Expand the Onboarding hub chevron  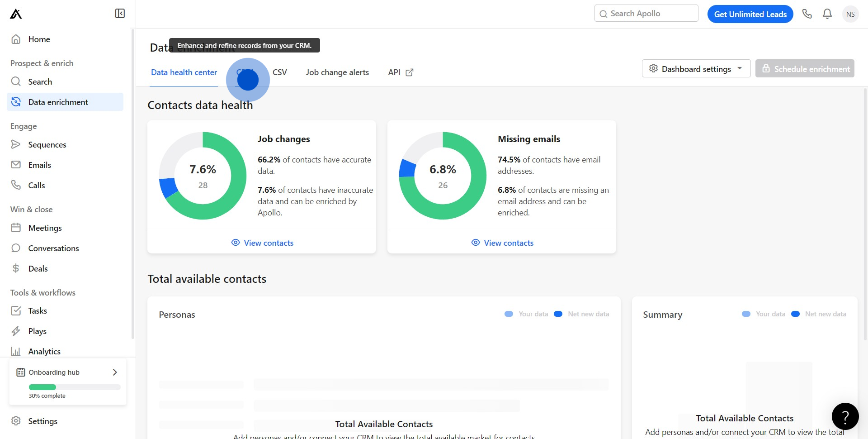[115, 372]
